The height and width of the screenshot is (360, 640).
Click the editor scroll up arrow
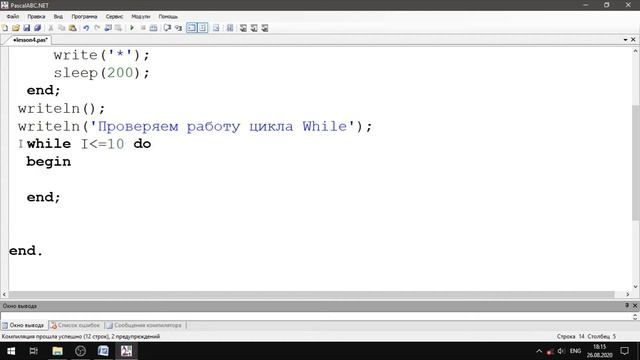(635, 51)
